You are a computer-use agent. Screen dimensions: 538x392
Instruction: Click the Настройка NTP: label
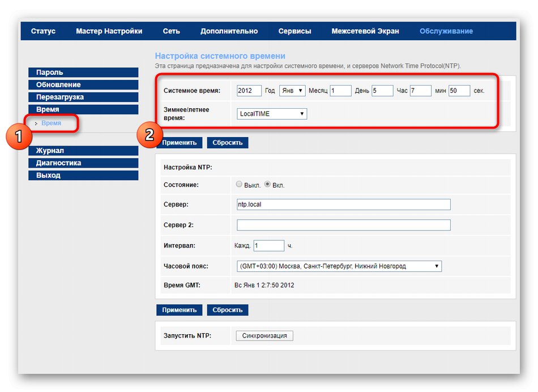pos(187,167)
